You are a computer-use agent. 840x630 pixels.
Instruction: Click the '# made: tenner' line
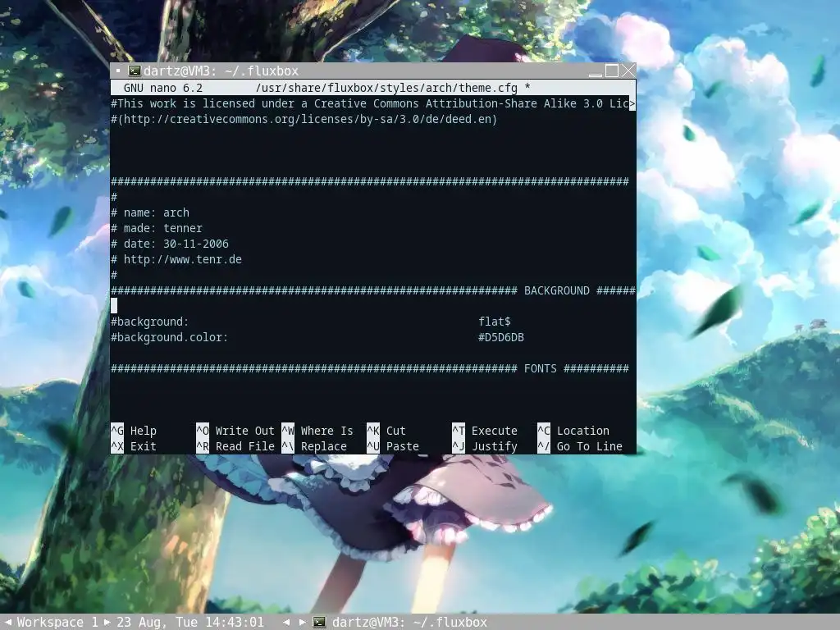(x=157, y=228)
